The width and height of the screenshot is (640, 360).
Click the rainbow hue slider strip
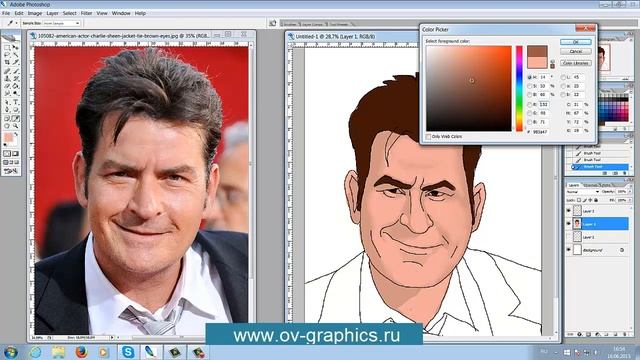tap(519, 89)
